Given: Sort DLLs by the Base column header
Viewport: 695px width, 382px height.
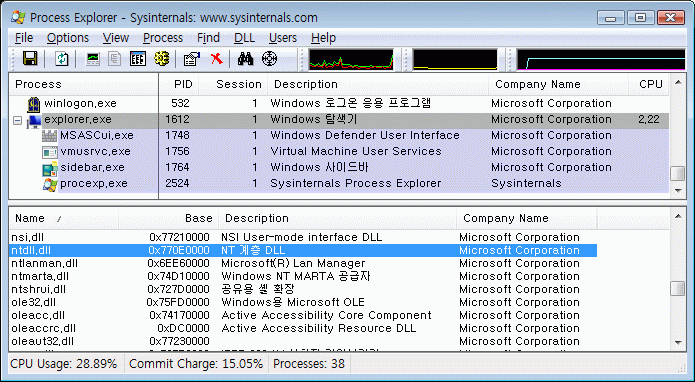Looking at the screenshot, I should 168,218.
